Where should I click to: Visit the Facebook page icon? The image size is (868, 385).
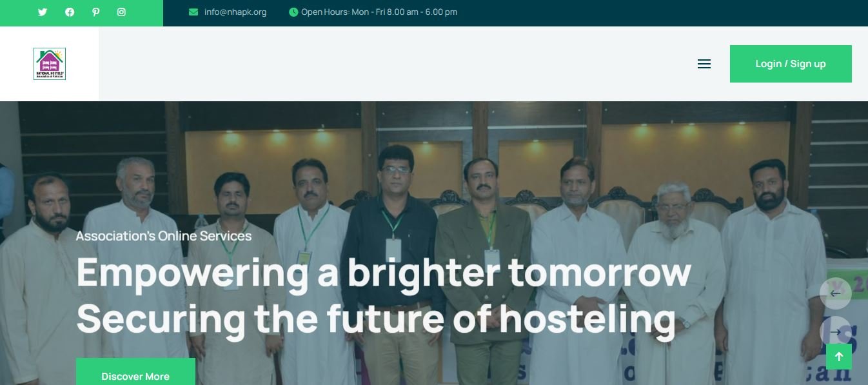(70, 12)
